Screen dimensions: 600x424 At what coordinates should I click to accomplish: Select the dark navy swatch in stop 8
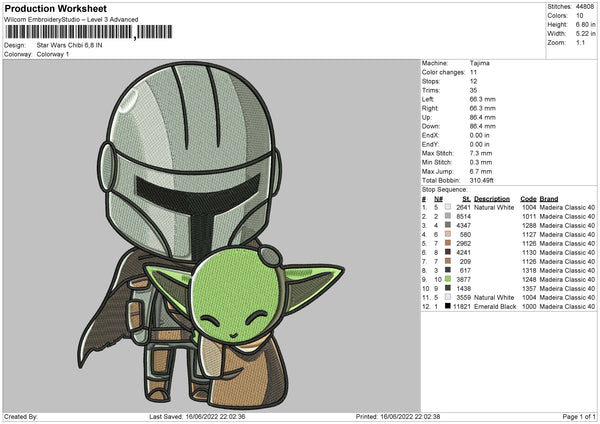pos(448,270)
